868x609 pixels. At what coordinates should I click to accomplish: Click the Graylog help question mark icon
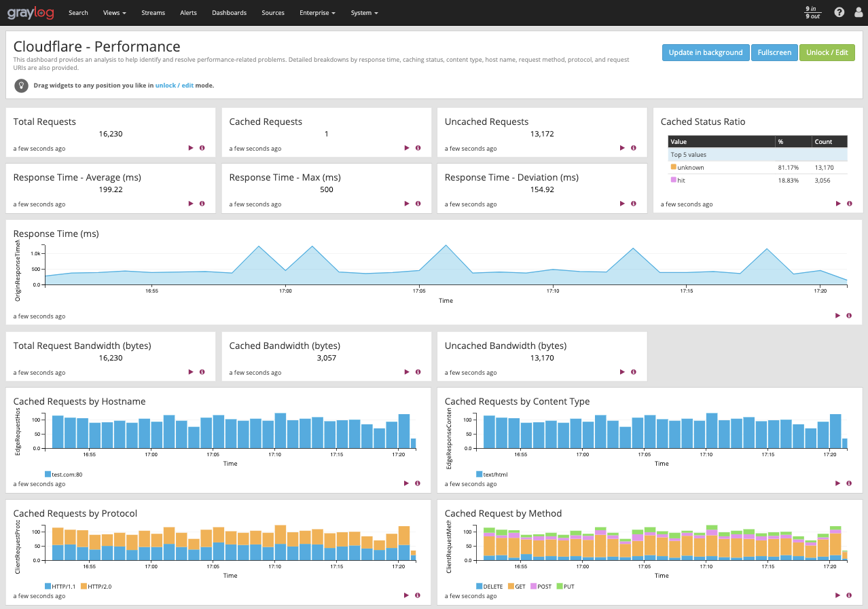839,12
